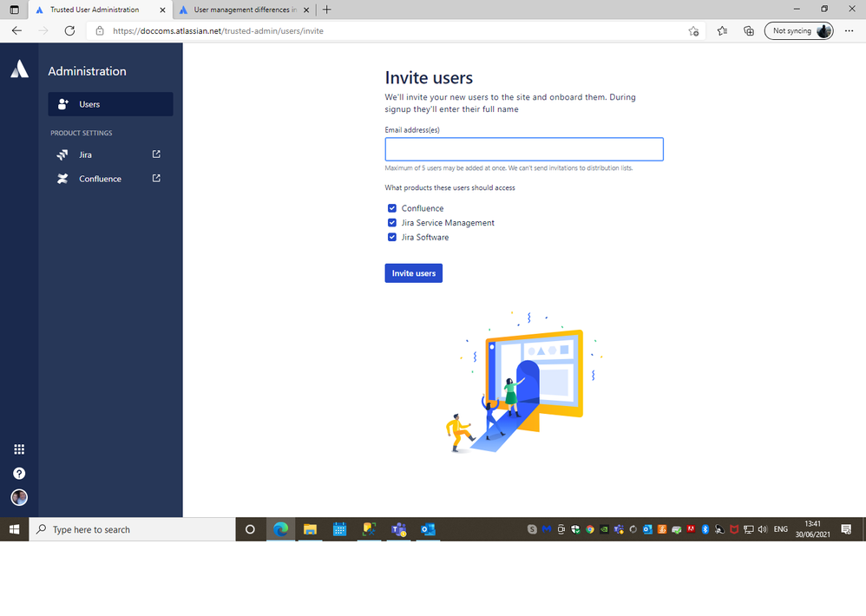Screen dimensions: 866x616
Task: Open File Explorer from the taskbar
Action: 310,529
